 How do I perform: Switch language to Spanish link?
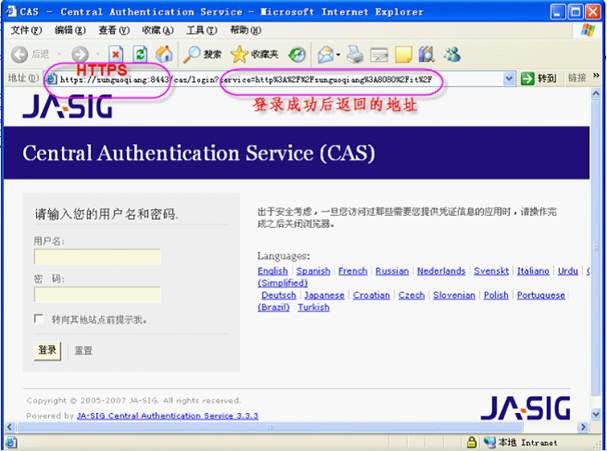point(313,271)
